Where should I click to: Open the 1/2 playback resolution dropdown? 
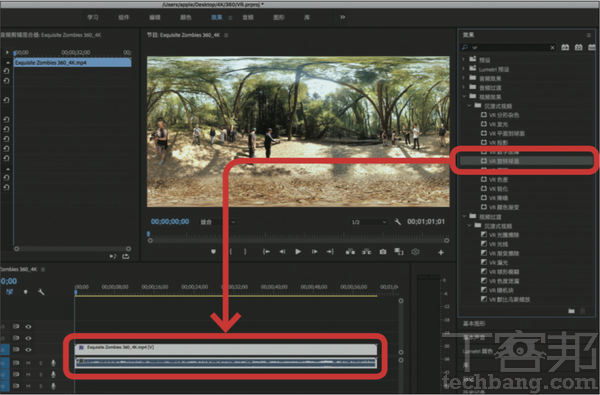coord(368,222)
